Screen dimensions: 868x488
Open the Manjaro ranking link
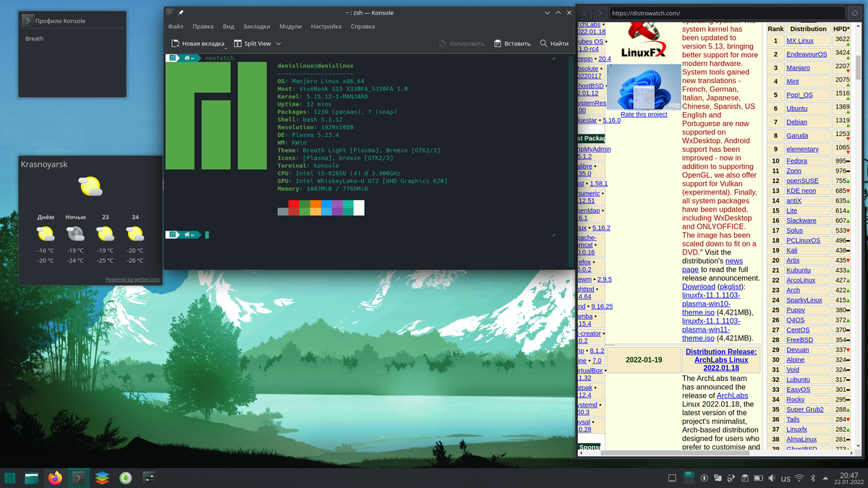799,68
